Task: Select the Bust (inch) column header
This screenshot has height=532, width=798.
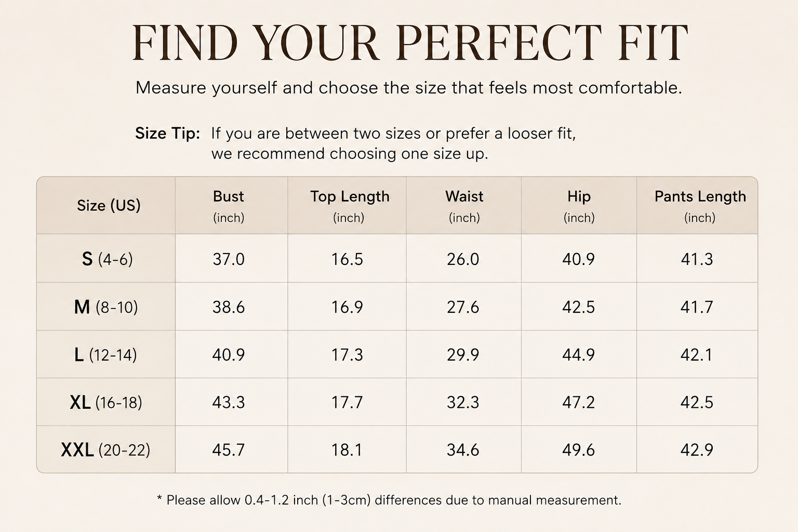Action: [229, 205]
